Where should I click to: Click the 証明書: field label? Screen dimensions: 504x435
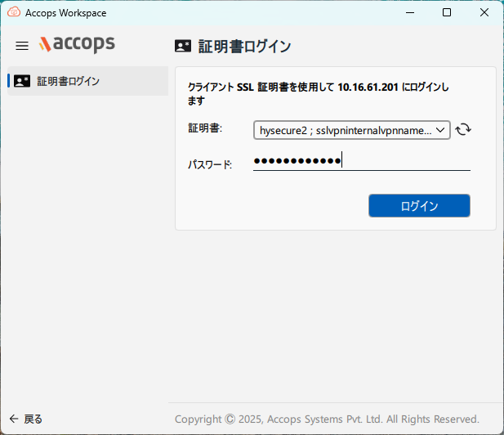pos(205,128)
